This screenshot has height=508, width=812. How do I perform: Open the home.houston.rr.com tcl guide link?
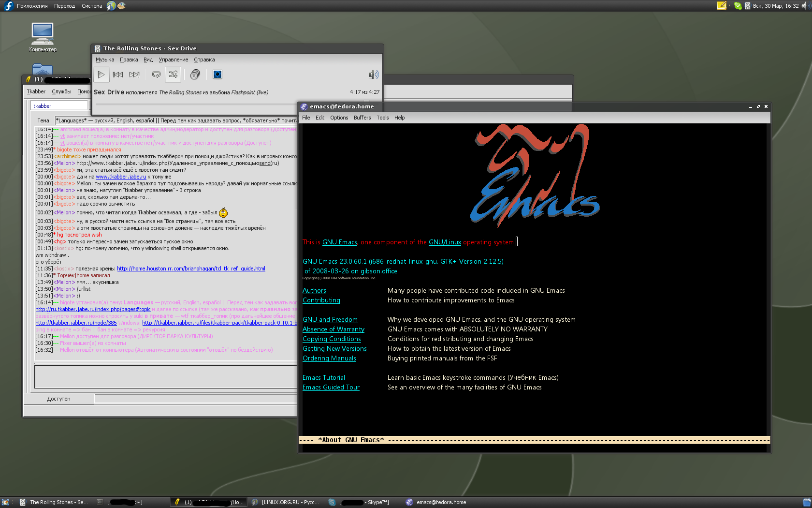coord(191,269)
